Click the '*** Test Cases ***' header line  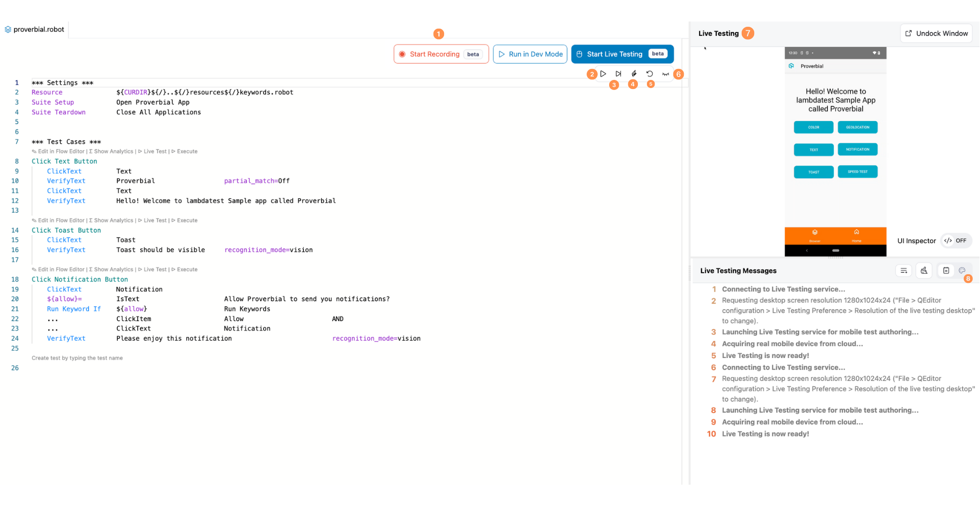(x=67, y=142)
